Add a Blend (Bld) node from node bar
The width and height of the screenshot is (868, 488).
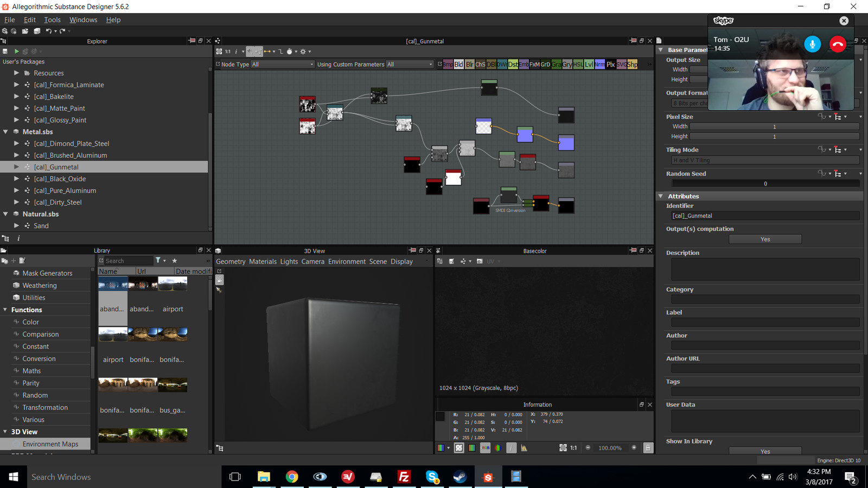tap(458, 65)
